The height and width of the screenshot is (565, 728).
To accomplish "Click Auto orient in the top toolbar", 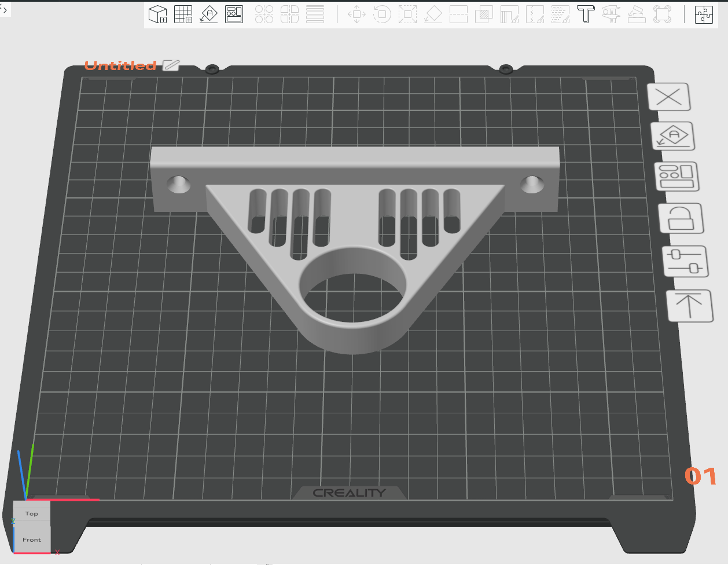I will coord(209,14).
